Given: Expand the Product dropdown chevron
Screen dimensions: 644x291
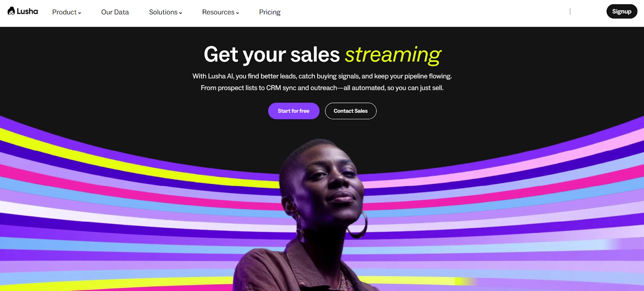Looking at the screenshot, I should [80, 13].
